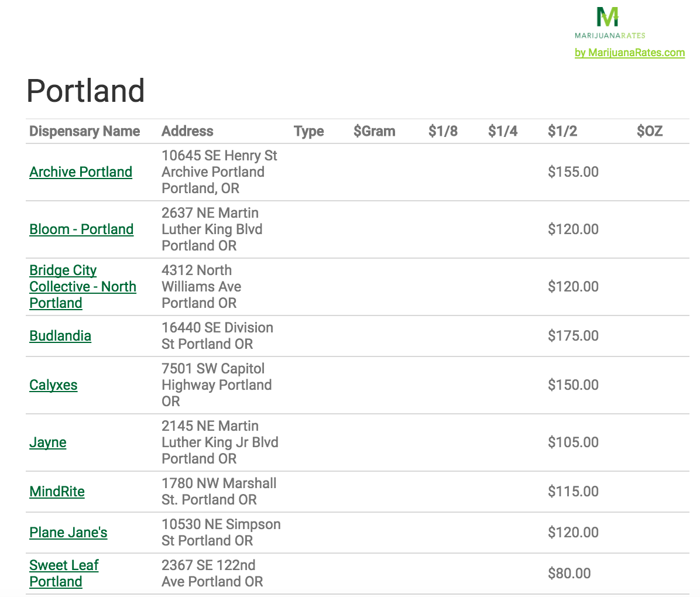Click the Plane Jane's link
The height and width of the screenshot is (597, 700).
tap(68, 533)
